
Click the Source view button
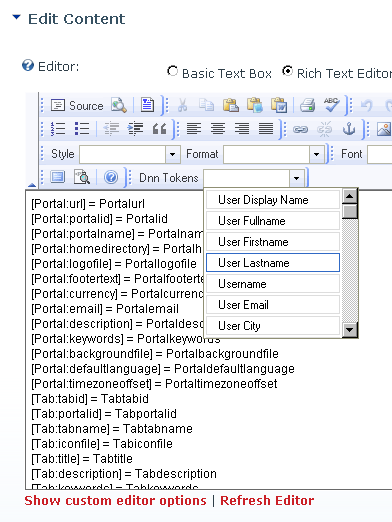[x=77, y=106]
